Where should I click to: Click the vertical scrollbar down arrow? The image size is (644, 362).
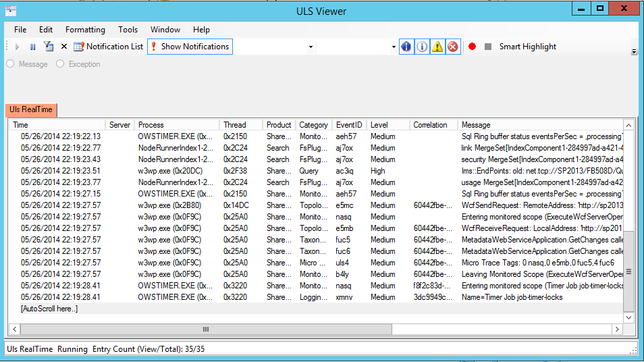click(x=628, y=317)
